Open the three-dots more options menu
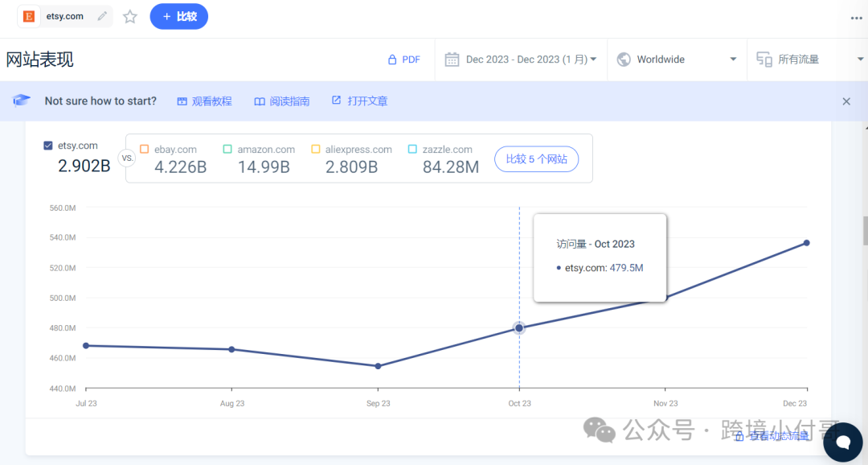The image size is (868, 465). pos(857,19)
